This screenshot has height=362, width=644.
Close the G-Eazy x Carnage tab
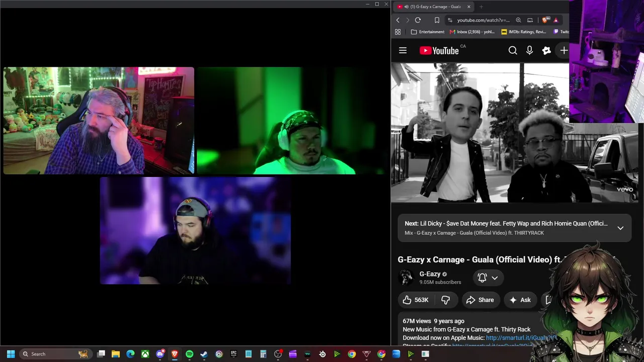469,7
